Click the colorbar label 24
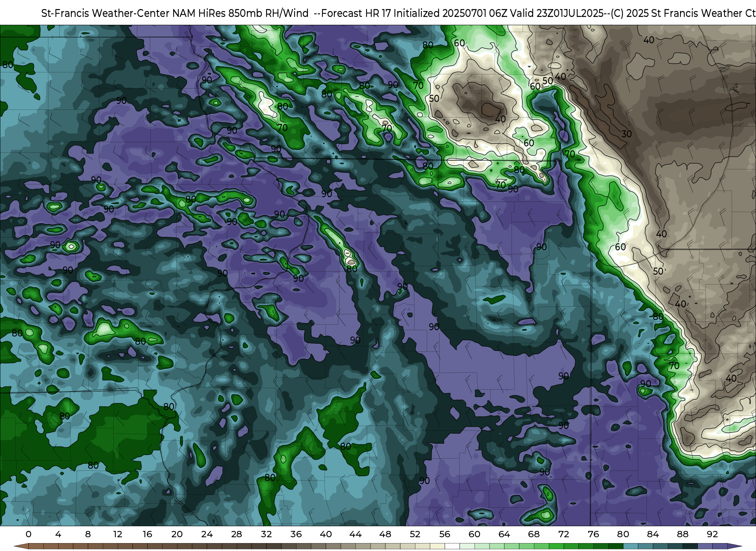Viewport: 756px width, 551px height. pos(207,534)
